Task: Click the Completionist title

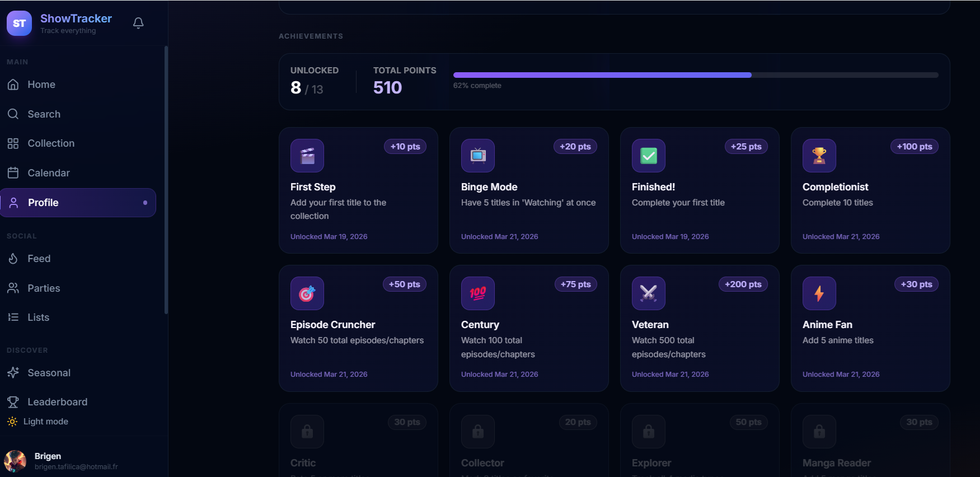Action: 835,187
